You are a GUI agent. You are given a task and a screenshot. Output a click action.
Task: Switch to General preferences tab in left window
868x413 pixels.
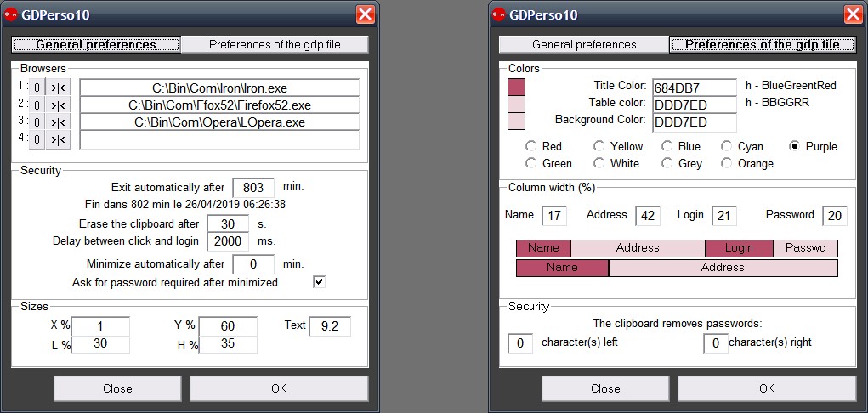[96, 45]
